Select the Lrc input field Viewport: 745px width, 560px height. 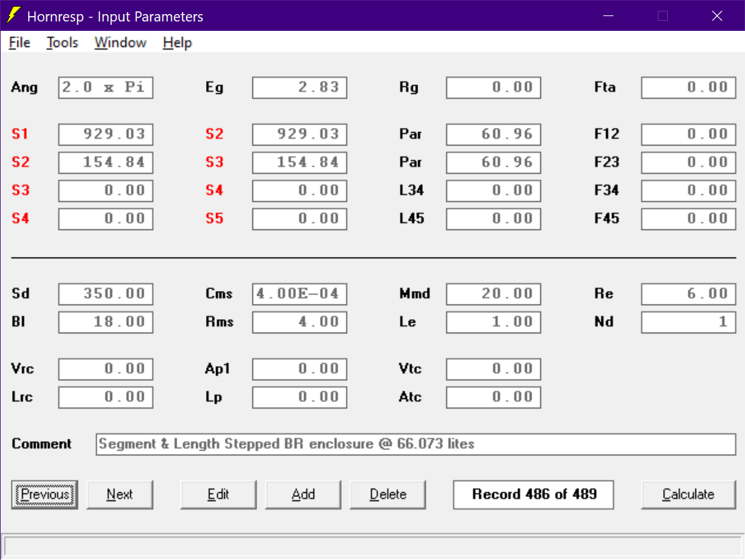106,397
